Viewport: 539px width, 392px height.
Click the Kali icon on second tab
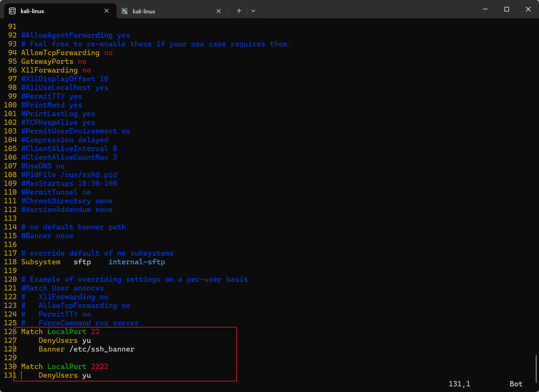[125, 11]
